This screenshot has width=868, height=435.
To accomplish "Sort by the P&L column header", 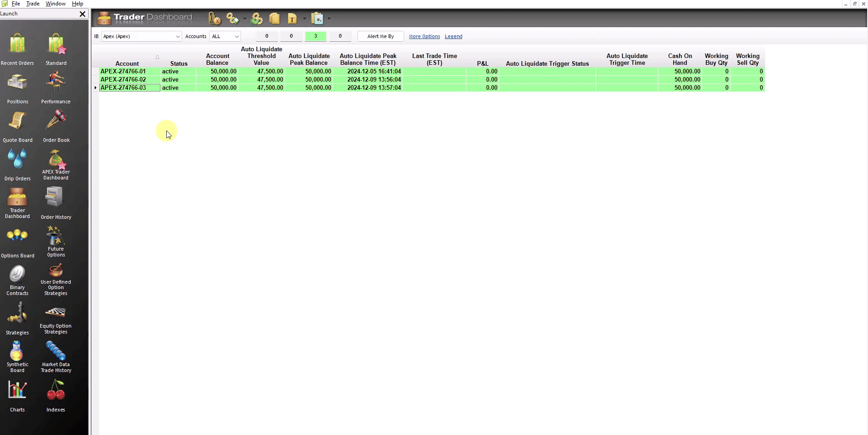I will [x=482, y=63].
